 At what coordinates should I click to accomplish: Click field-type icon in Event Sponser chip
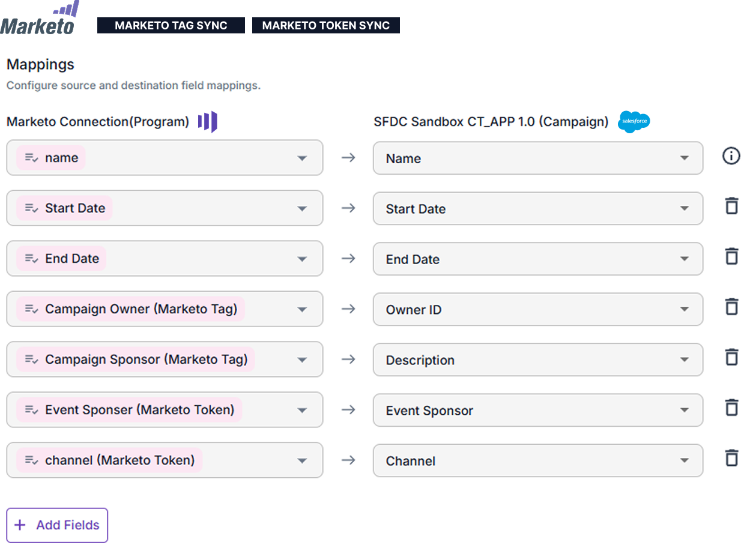(32, 410)
